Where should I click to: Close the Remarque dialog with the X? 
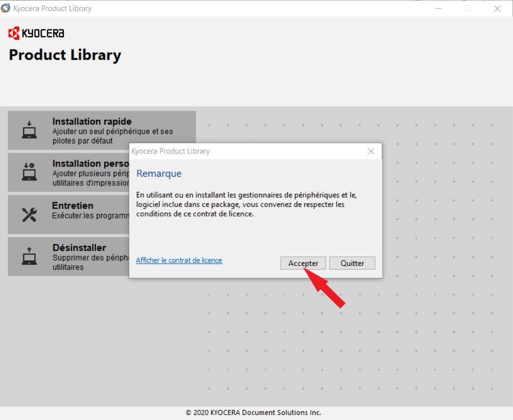coord(371,151)
